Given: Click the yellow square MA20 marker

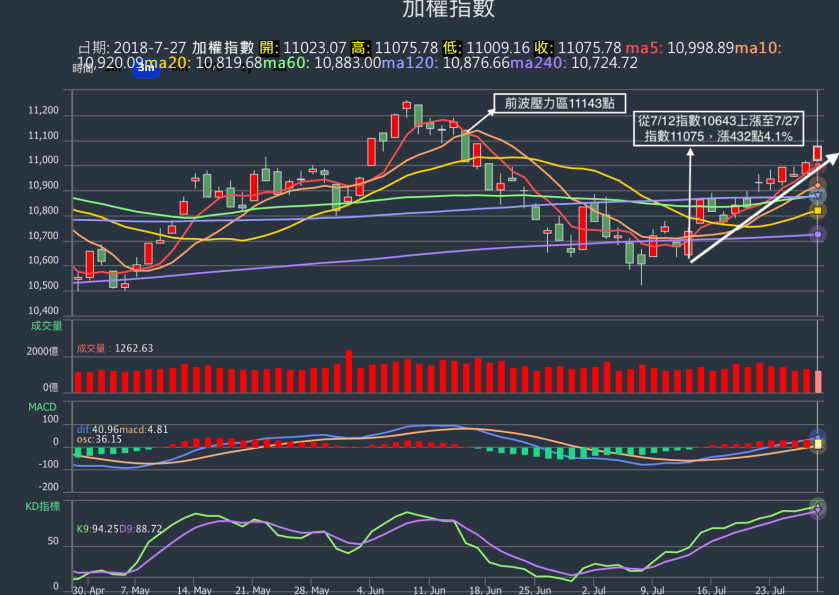Looking at the screenshot, I should pyautogui.click(x=818, y=210).
